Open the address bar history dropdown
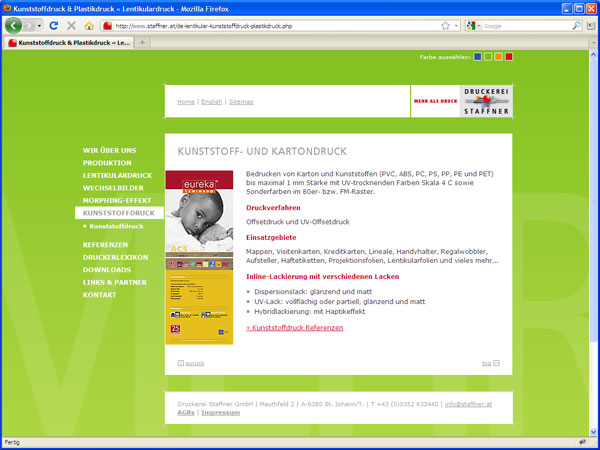 456,26
